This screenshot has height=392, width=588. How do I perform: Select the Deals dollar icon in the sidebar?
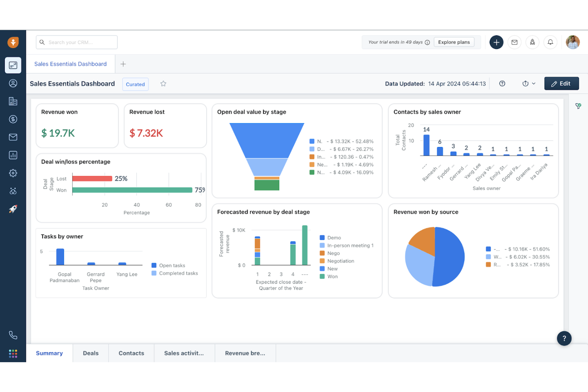(13, 119)
